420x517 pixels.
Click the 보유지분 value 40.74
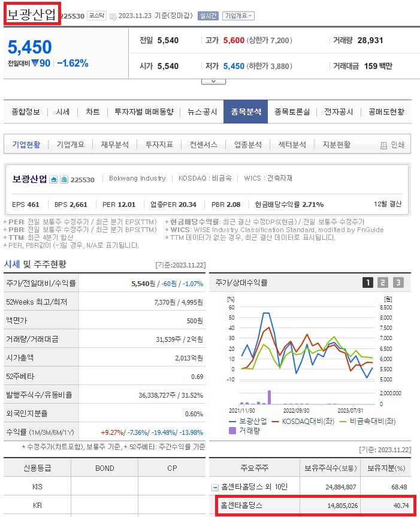tap(401, 506)
